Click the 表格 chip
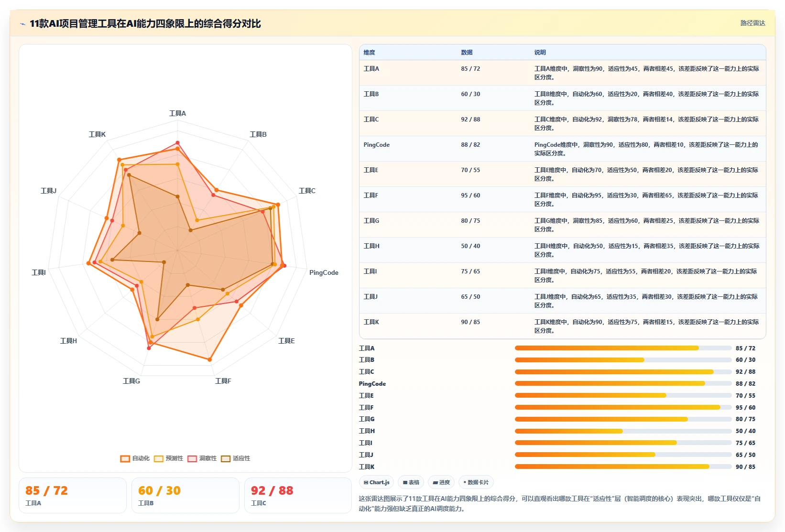The height and width of the screenshot is (532, 785). [x=411, y=482]
